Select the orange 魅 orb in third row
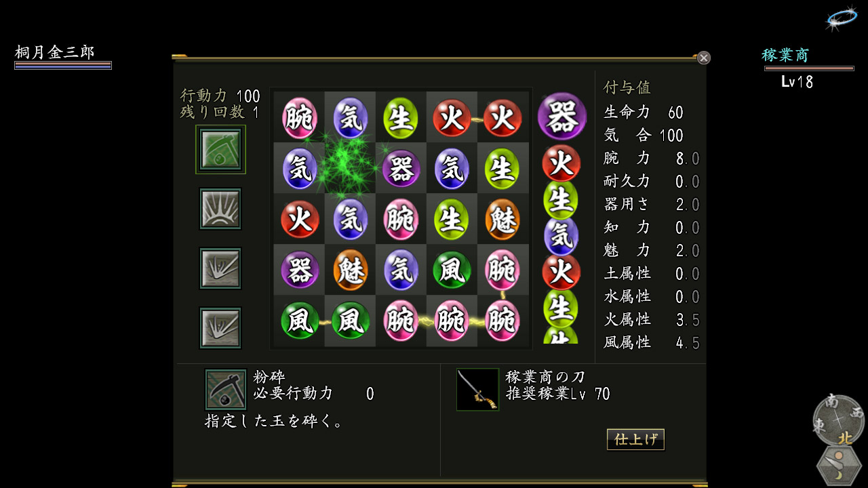868x488 pixels. [502, 219]
